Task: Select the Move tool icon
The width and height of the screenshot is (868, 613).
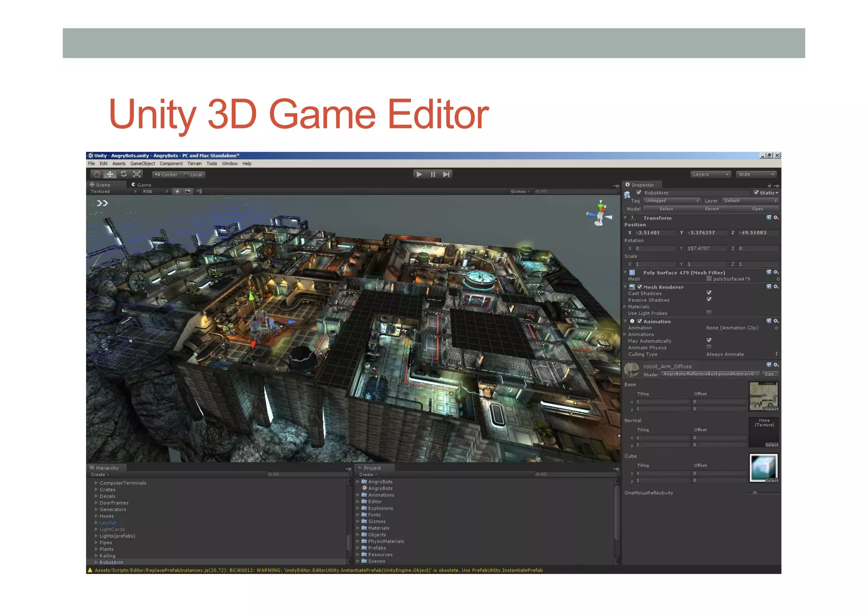Action: [x=110, y=174]
